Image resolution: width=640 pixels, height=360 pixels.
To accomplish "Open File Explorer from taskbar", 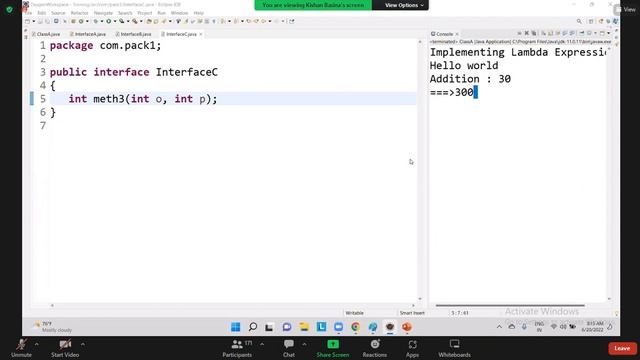I will tap(304, 327).
